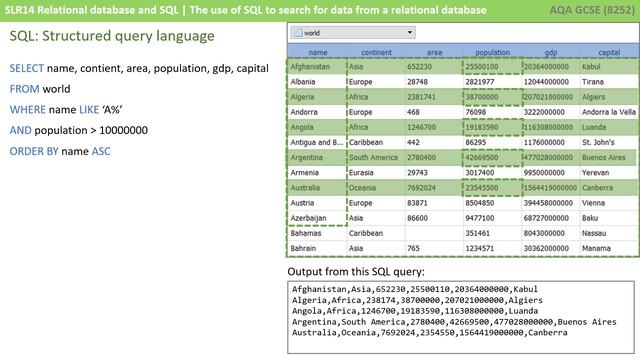Click the Argentina name cell
The height and width of the screenshot is (360, 640).
tap(318, 157)
